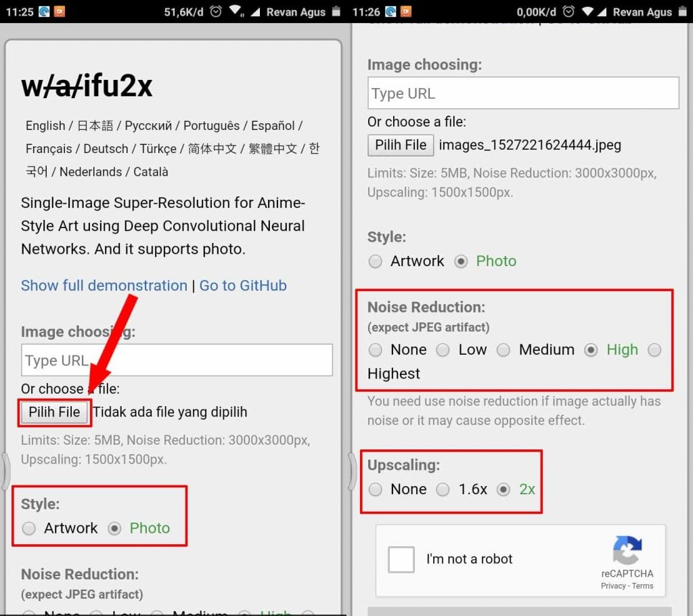Switch language to Nederlands
The width and height of the screenshot is (693, 616).
click(x=91, y=171)
